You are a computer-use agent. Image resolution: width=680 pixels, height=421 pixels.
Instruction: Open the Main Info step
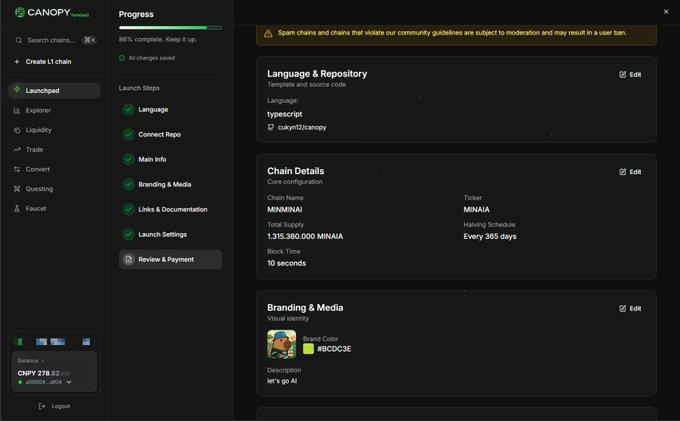click(170, 160)
